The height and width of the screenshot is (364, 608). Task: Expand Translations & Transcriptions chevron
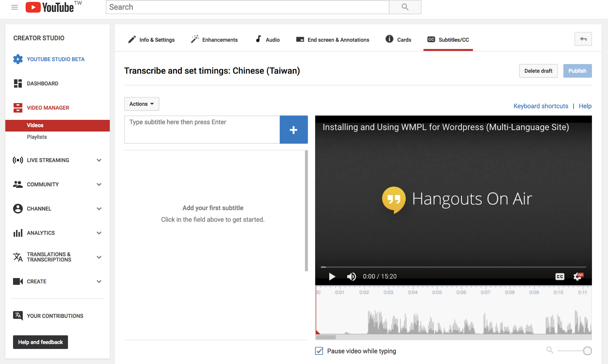99,257
